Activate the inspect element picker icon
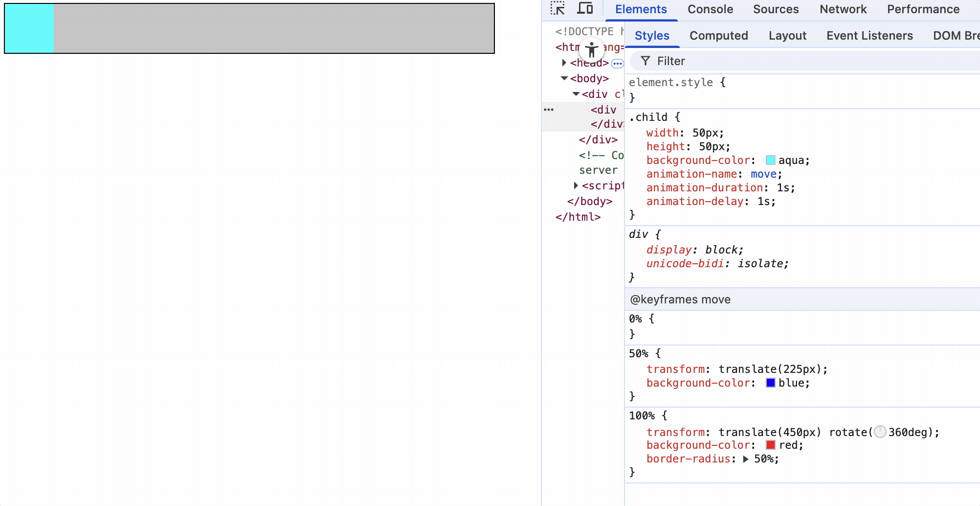Screen dimensions: 980x506 click(x=557, y=9)
